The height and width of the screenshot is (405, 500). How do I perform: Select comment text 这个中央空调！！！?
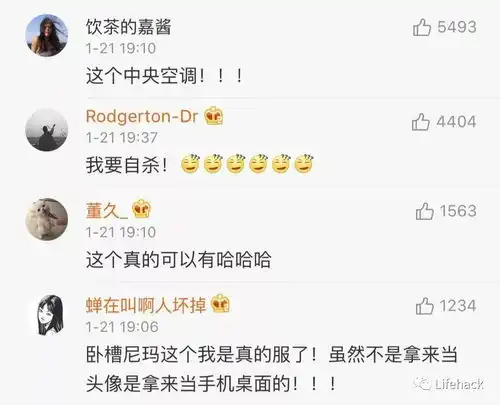[x=164, y=76]
